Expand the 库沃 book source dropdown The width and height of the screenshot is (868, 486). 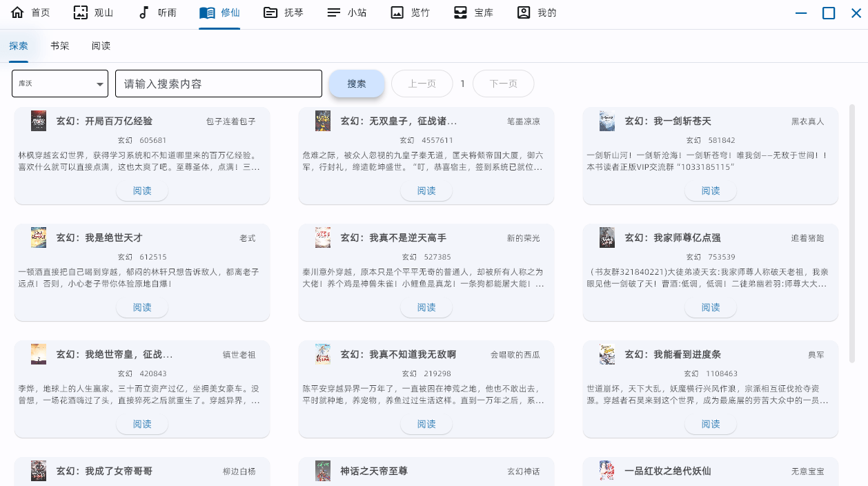click(59, 84)
